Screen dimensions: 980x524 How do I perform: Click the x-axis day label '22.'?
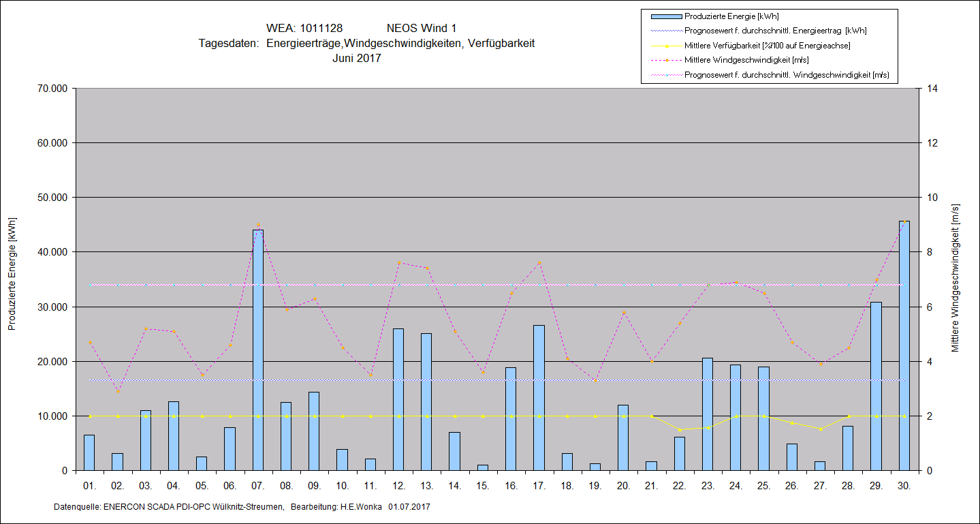[x=680, y=486]
